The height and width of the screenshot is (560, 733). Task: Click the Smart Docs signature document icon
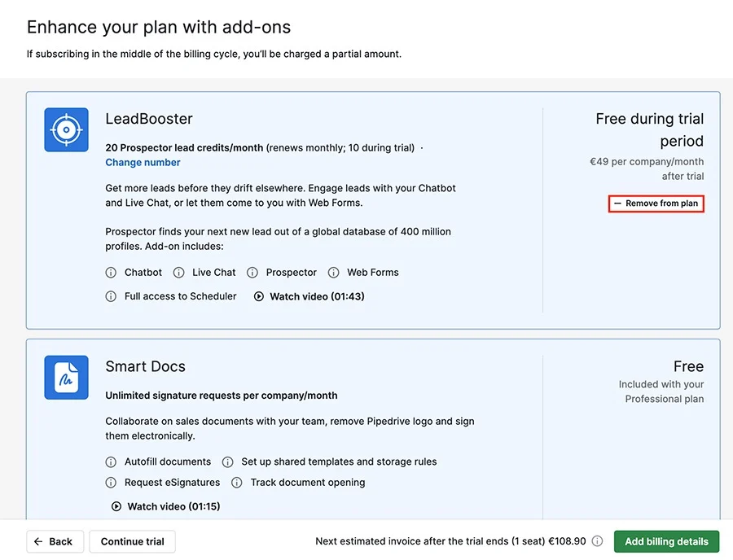[x=67, y=378]
